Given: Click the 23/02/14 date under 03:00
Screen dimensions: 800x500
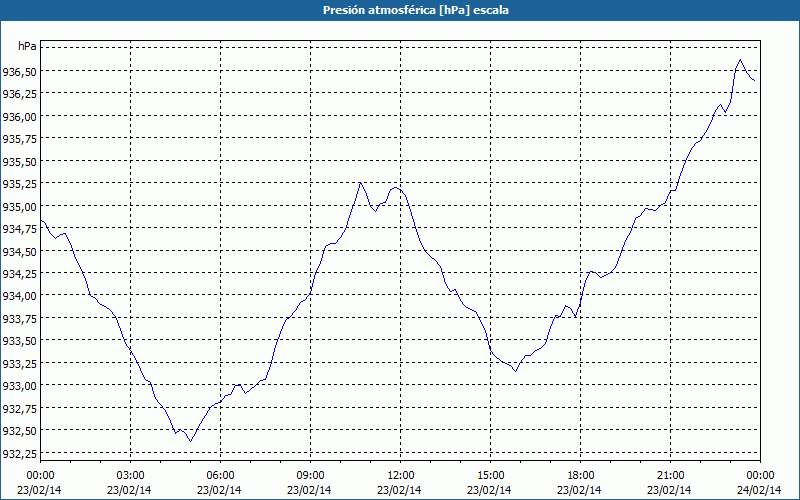Looking at the screenshot, I should 129,490.
